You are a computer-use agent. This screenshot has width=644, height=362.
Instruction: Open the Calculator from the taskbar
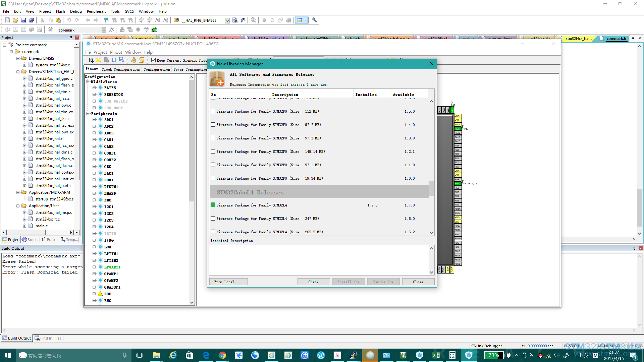[x=452, y=355]
